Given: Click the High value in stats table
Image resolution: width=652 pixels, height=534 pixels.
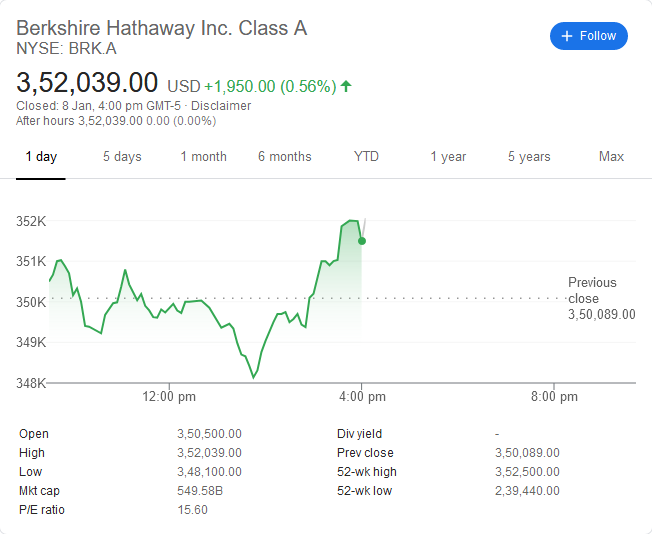Looking at the screenshot, I should point(209,452).
